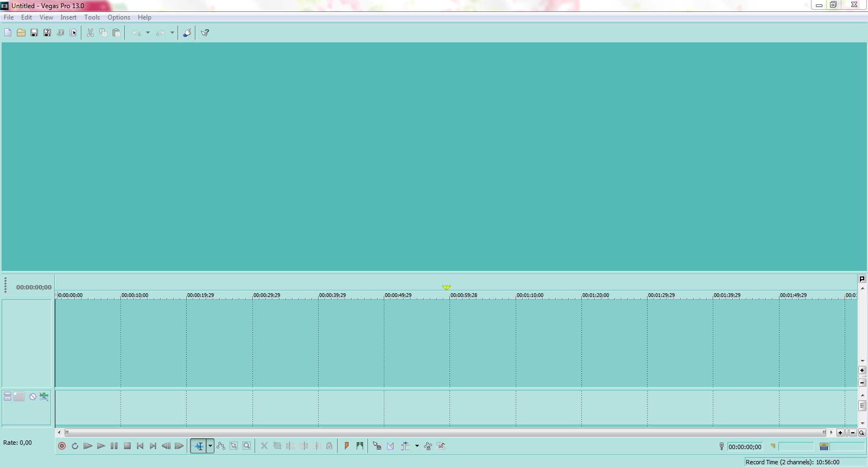Expand the Undo history dropdown arrow

[148, 33]
